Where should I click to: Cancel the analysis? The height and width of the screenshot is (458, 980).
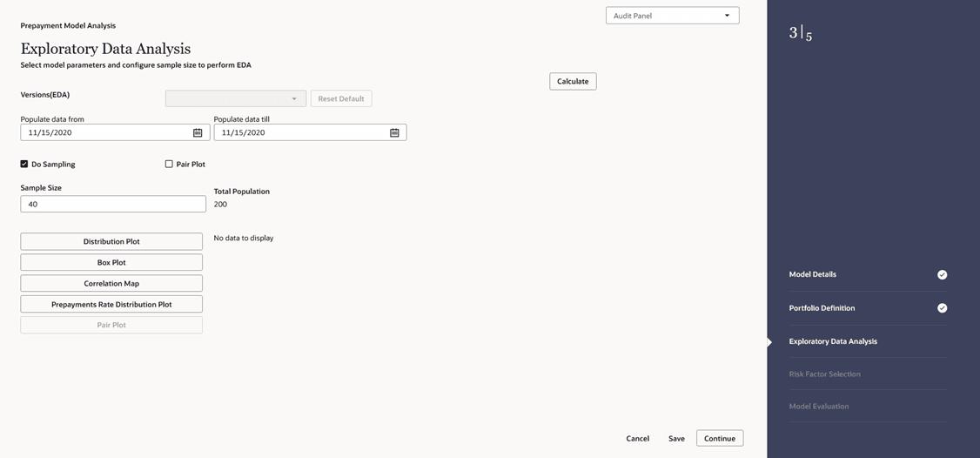click(x=637, y=439)
